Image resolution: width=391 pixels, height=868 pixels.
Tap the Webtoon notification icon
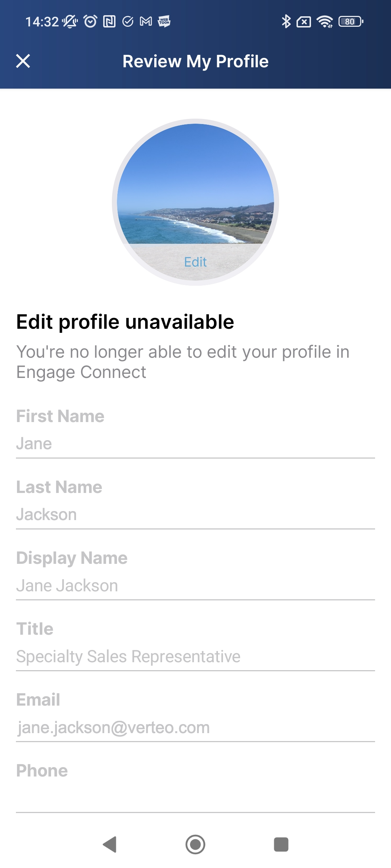click(164, 22)
